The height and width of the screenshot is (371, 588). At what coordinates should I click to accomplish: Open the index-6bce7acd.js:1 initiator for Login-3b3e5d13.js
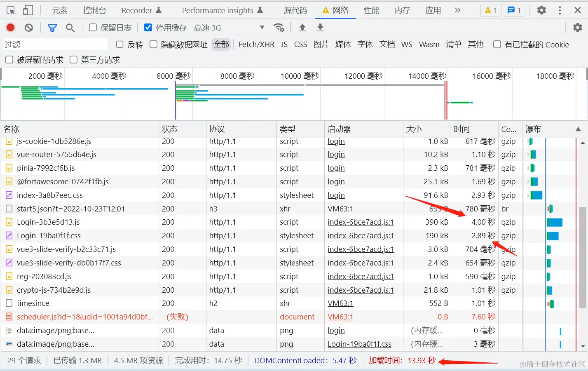coord(361,222)
